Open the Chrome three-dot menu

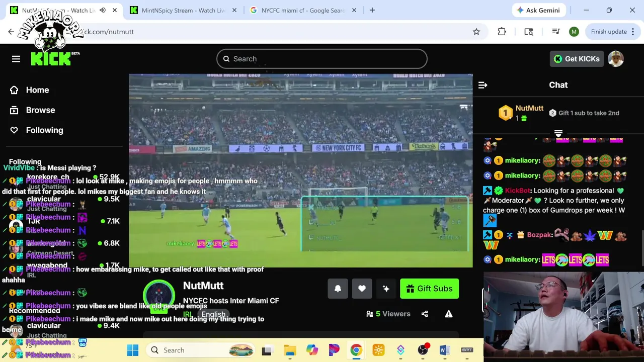pyautogui.click(x=633, y=32)
